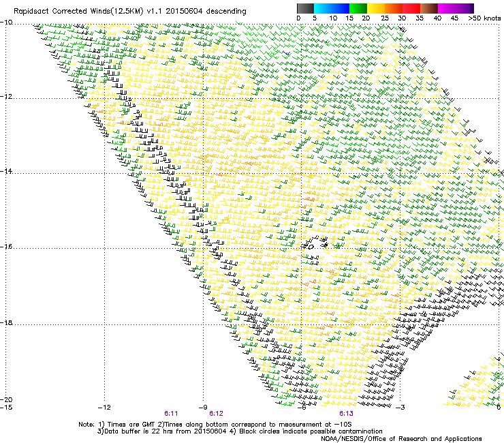Click the brown 35-40 knots legend swatch
The width and height of the screenshot is (504, 443).
tap(429, 8)
